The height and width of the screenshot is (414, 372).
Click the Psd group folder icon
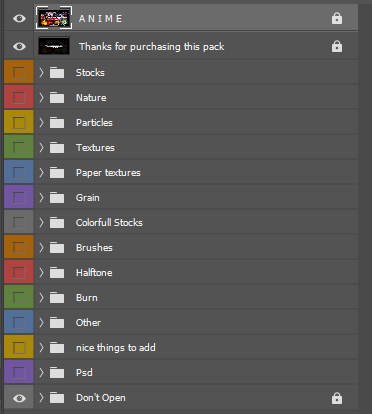[57, 372]
